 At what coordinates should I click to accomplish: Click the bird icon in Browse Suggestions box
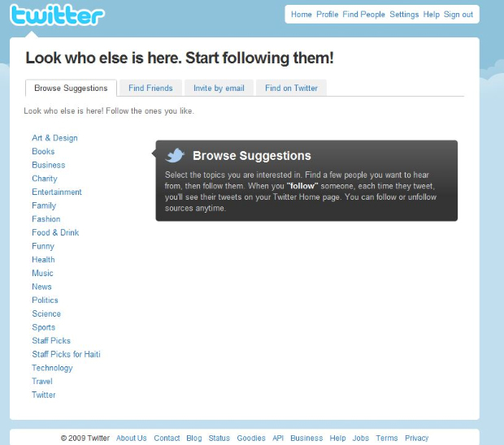pos(175,155)
